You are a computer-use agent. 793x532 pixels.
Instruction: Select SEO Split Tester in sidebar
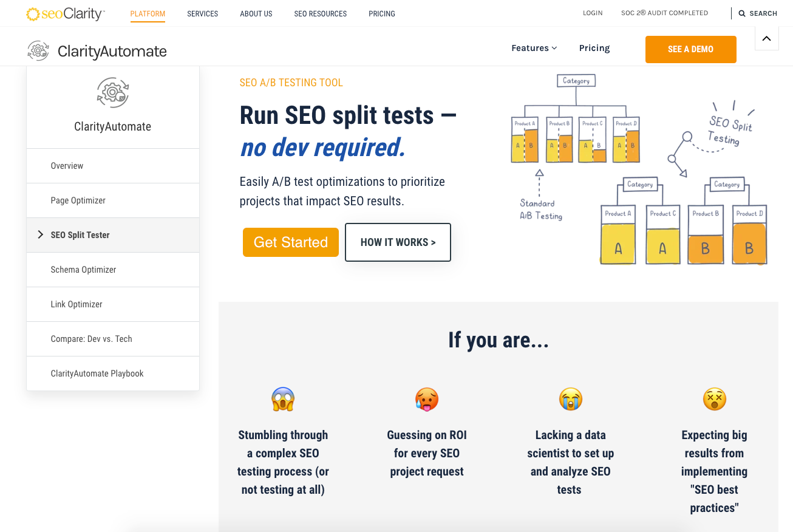113,235
